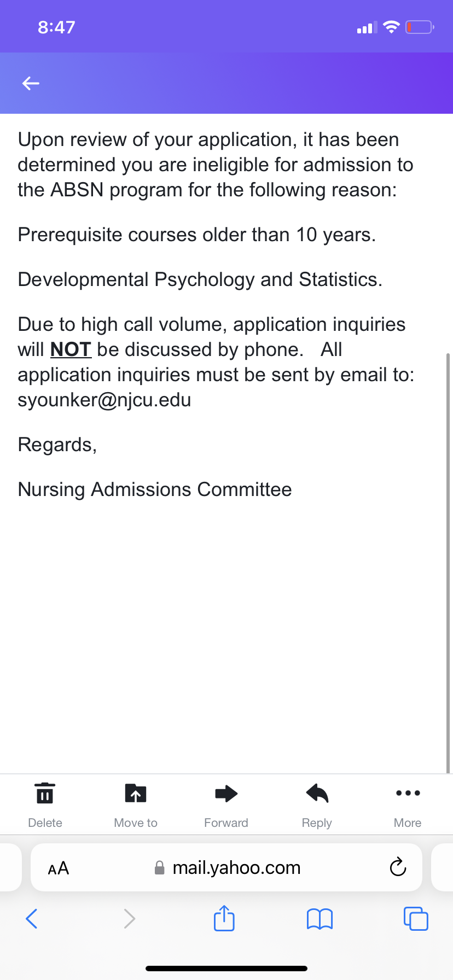Click the email body vertical scrollbar
This screenshot has height=980, width=453.
[x=449, y=563]
